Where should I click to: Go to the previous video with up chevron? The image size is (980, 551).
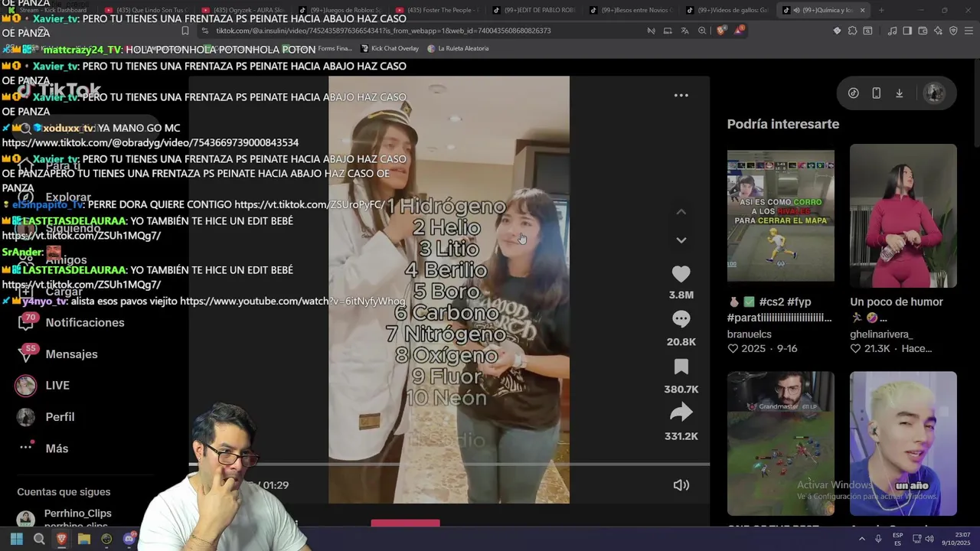(681, 212)
